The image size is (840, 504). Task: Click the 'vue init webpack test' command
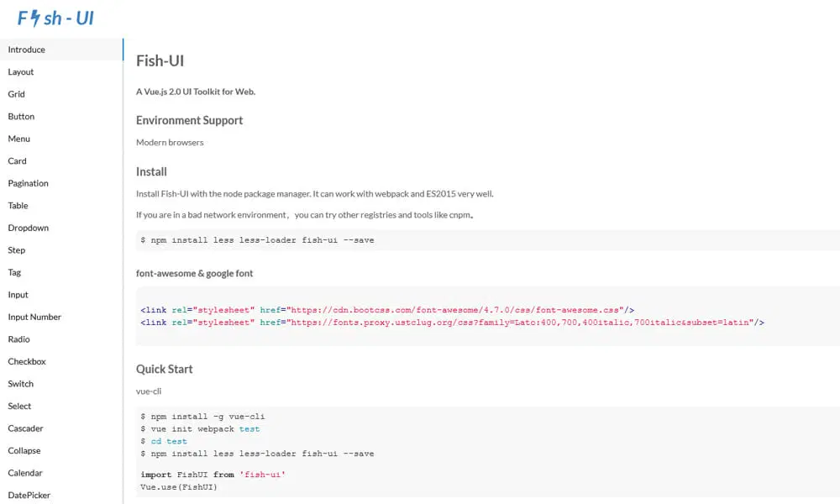(200, 429)
